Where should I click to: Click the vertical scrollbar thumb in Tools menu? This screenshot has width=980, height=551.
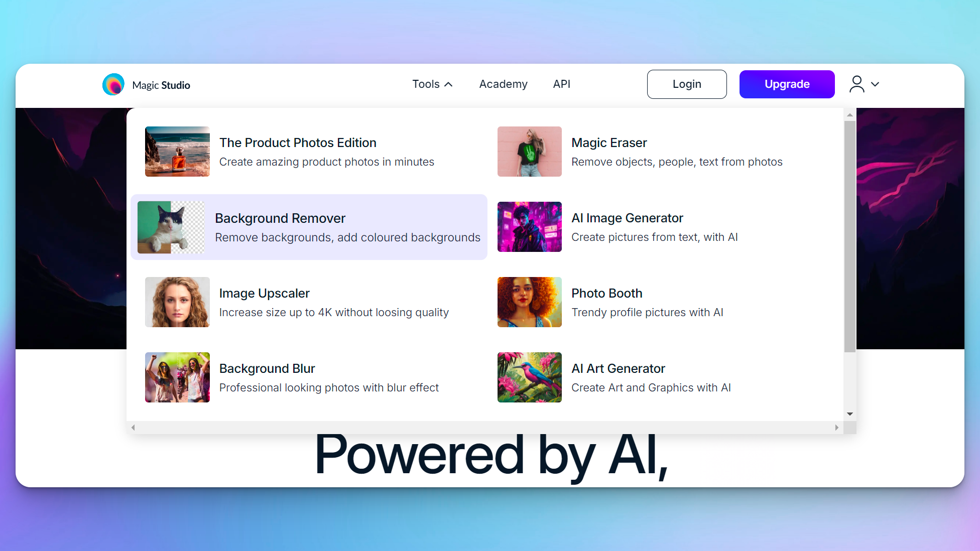[x=849, y=236]
